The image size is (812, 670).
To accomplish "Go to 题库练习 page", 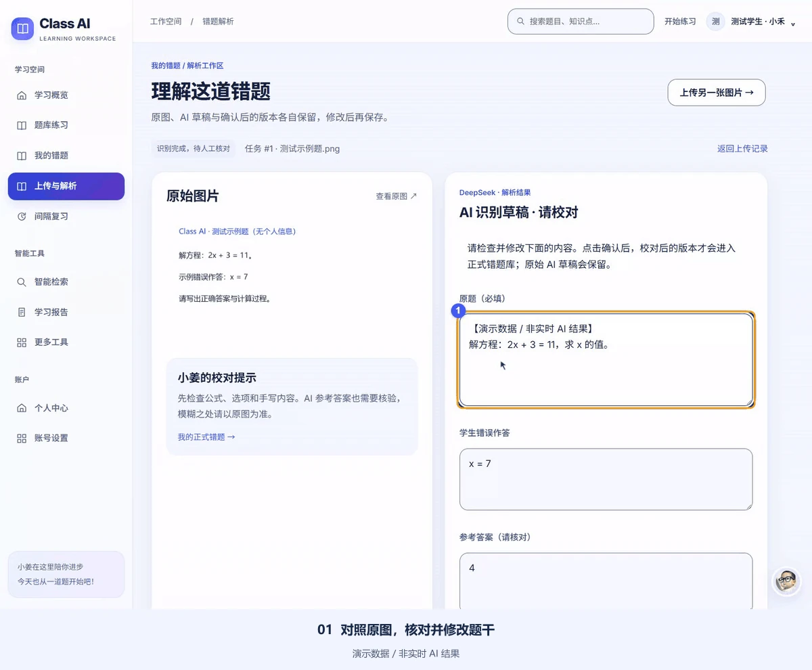I will point(66,125).
